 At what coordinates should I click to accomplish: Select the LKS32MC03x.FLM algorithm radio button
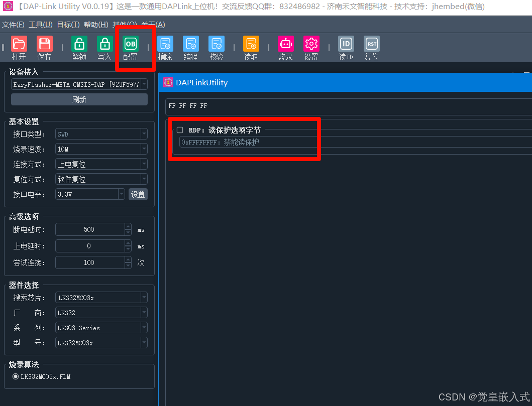[16, 376]
